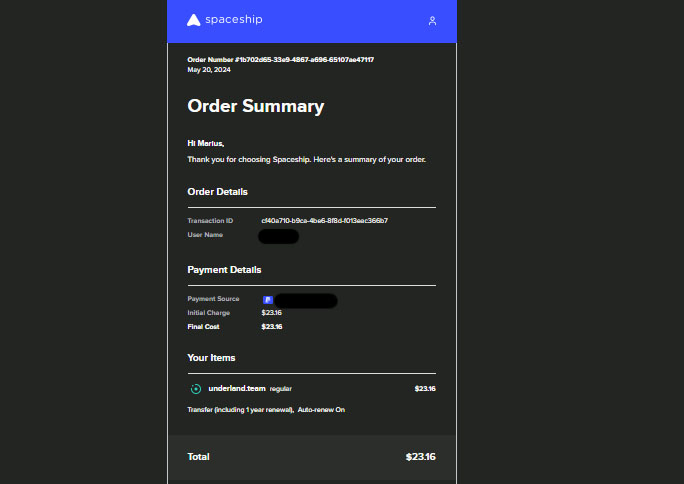684x484 pixels.
Task: Click the spaceship wordmark in header
Action: click(231, 20)
